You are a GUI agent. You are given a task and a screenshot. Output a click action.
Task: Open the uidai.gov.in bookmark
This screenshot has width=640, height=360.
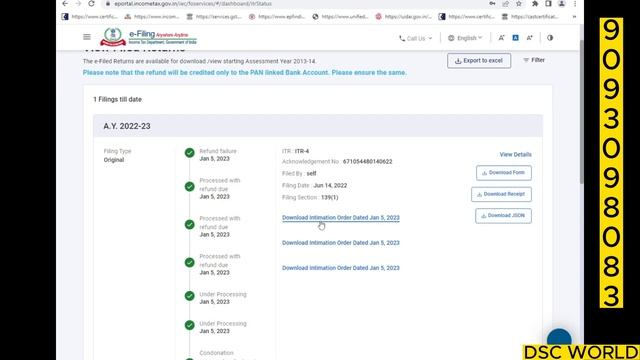[x=403, y=17]
